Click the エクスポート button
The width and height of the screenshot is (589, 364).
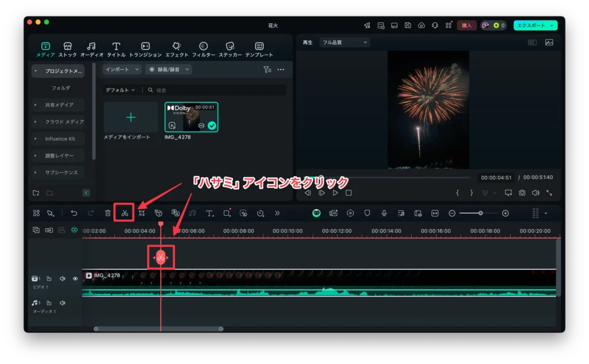(x=535, y=25)
